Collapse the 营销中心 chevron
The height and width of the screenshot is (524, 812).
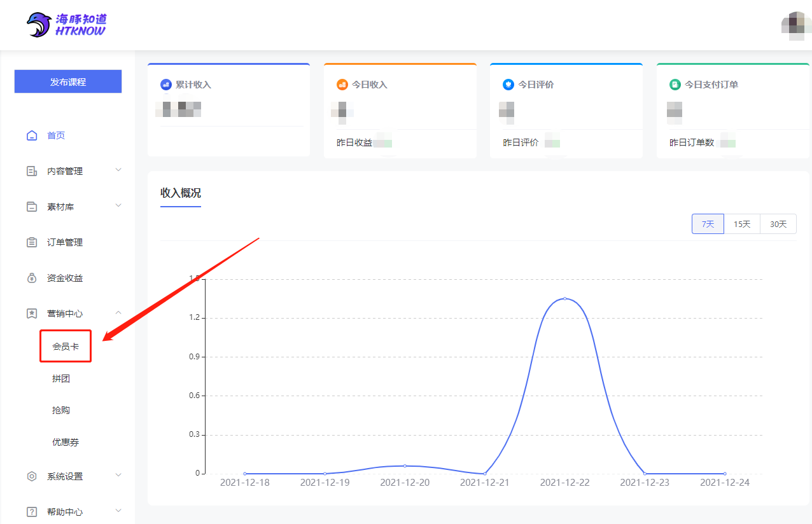pos(118,312)
